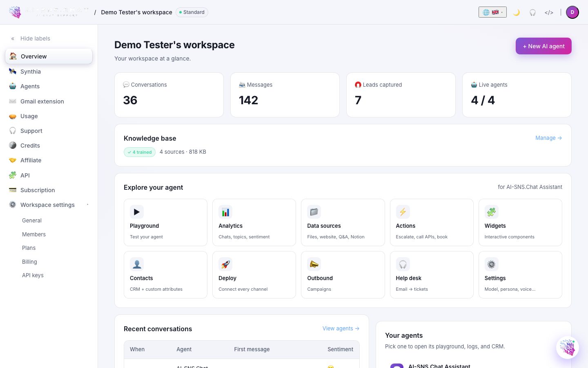Click the Playground play icon

tap(137, 212)
